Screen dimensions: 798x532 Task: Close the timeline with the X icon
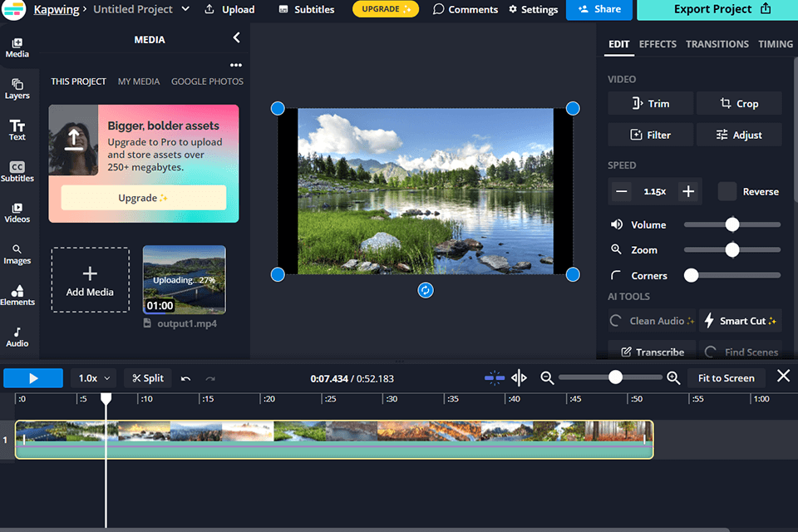tap(783, 377)
